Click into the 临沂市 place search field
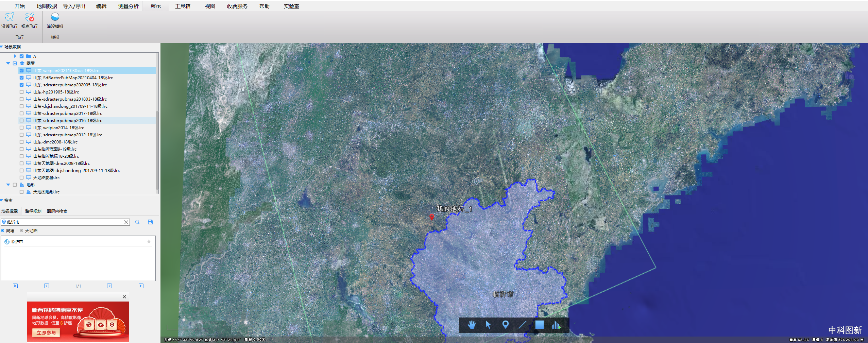The image size is (868, 343). coord(65,222)
